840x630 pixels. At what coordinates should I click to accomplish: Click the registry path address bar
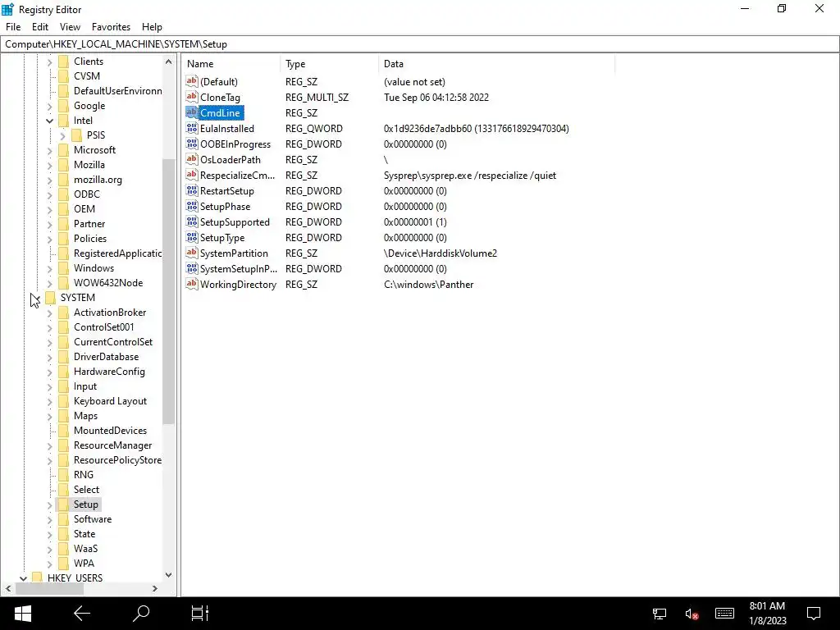point(419,44)
